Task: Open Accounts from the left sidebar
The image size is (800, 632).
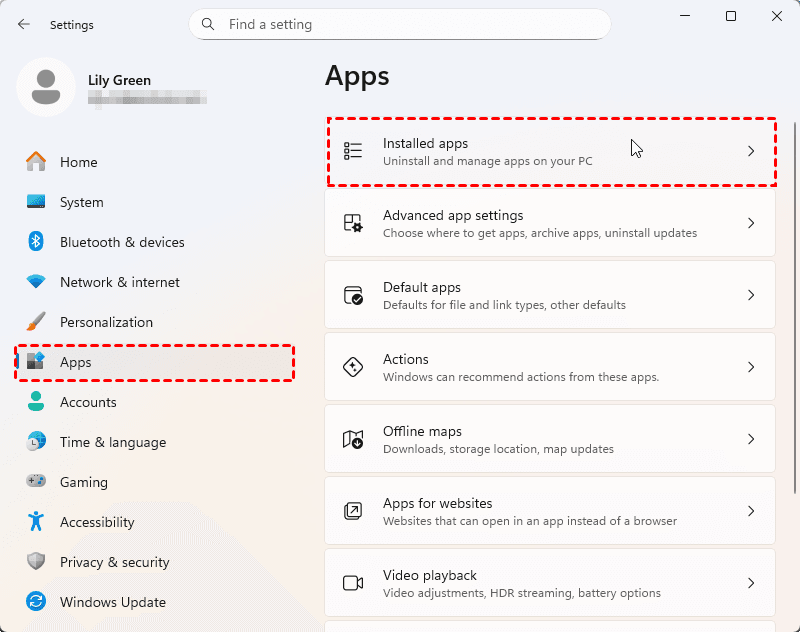Action: click(88, 402)
